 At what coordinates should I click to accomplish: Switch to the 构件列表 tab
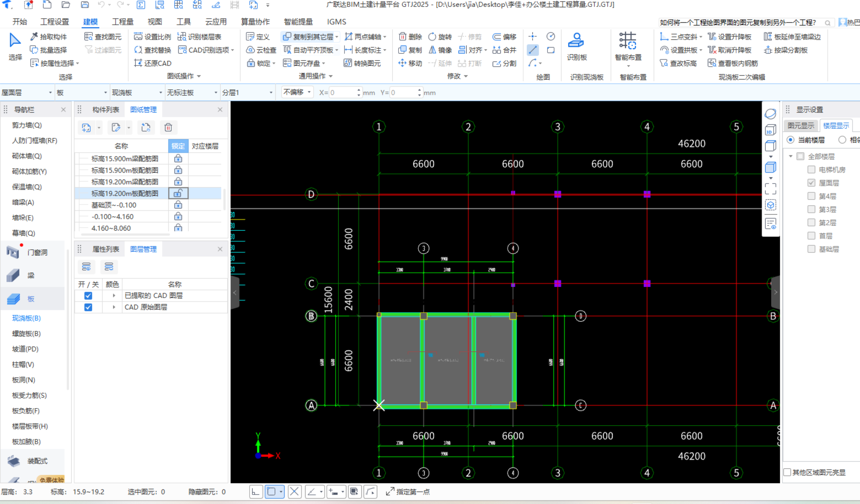(106, 110)
